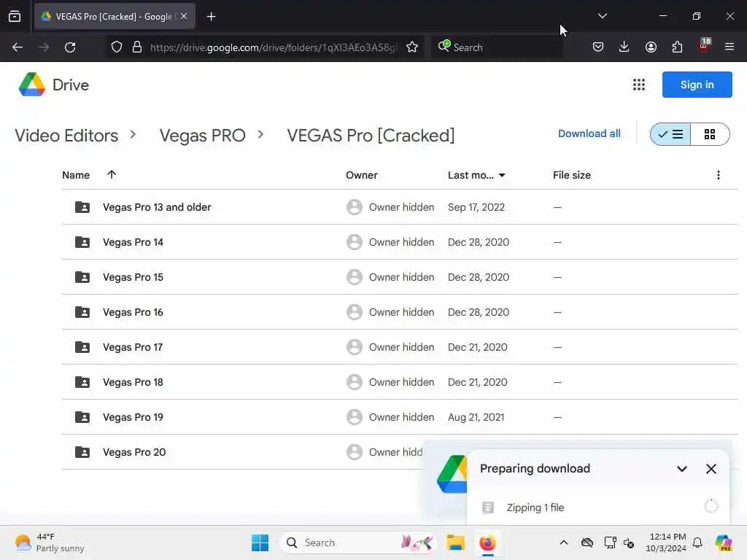Open tracking protection shield icon
747x560 pixels.
pos(117,47)
